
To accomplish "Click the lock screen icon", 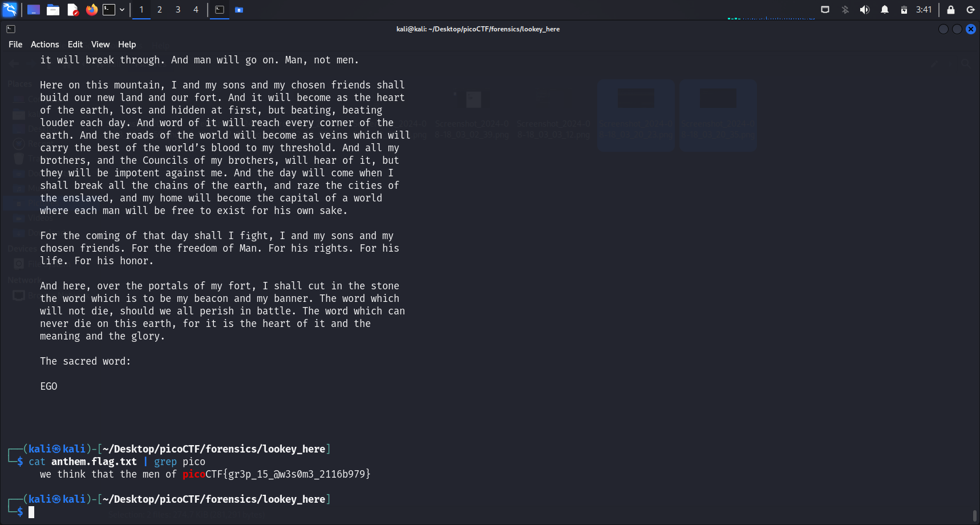I will point(951,10).
